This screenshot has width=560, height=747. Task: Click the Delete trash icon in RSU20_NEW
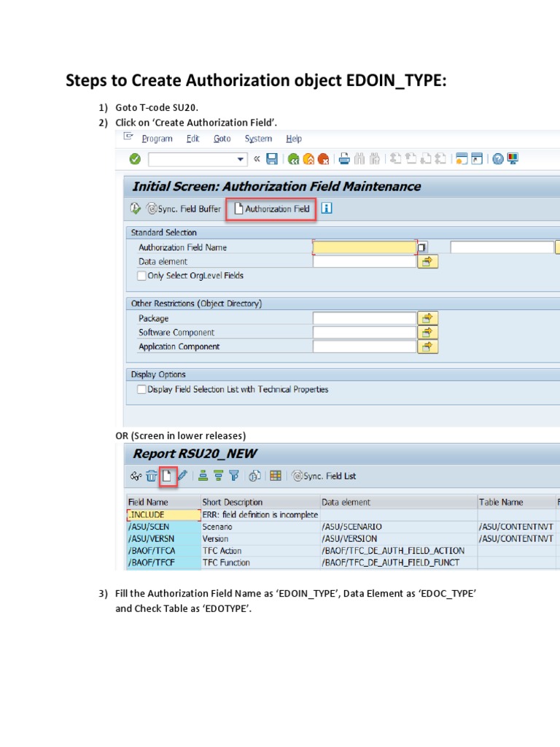point(152,476)
